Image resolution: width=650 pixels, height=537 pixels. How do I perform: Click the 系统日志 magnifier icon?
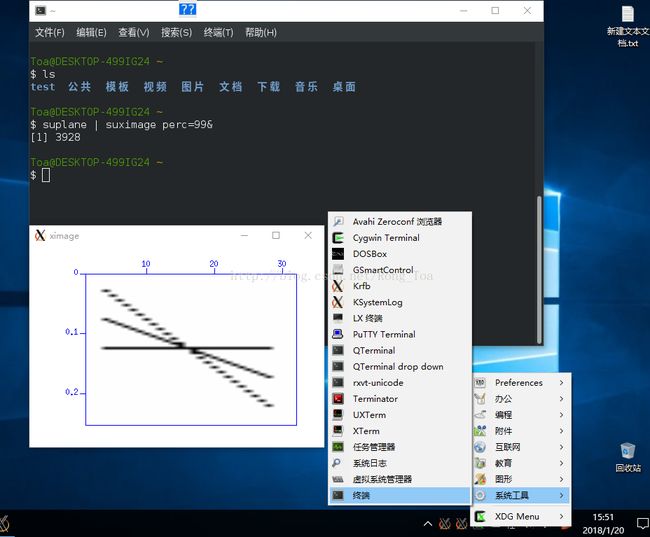click(337, 463)
